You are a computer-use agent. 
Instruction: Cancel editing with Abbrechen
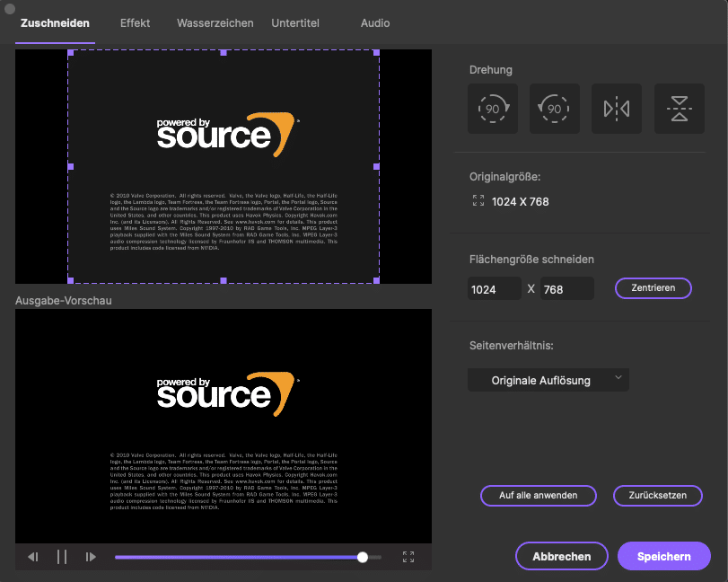pos(562,556)
